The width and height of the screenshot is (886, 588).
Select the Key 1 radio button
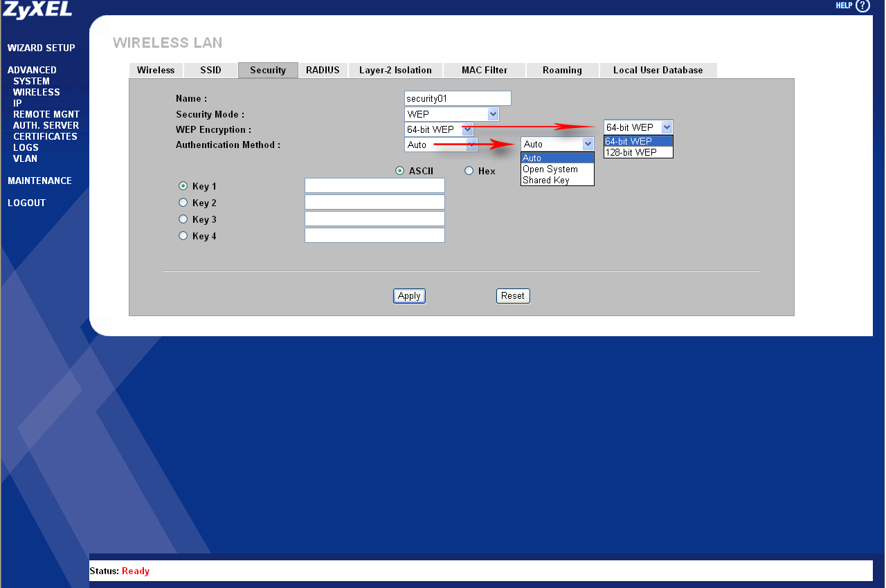coord(183,186)
